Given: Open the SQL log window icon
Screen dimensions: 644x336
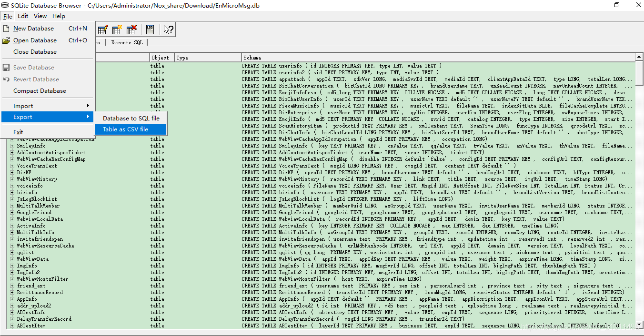Looking at the screenshot, I should [x=150, y=30].
